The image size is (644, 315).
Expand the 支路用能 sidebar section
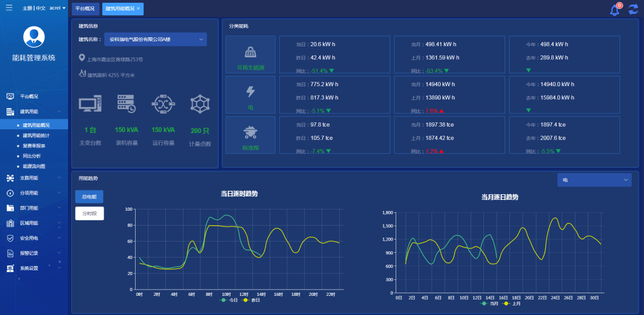(x=34, y=178)
